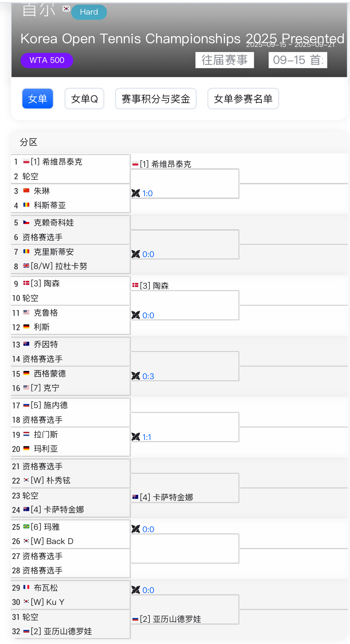Click the Hard surface badge
This screenshot has height=644, width=350.
tap(89, 12)
